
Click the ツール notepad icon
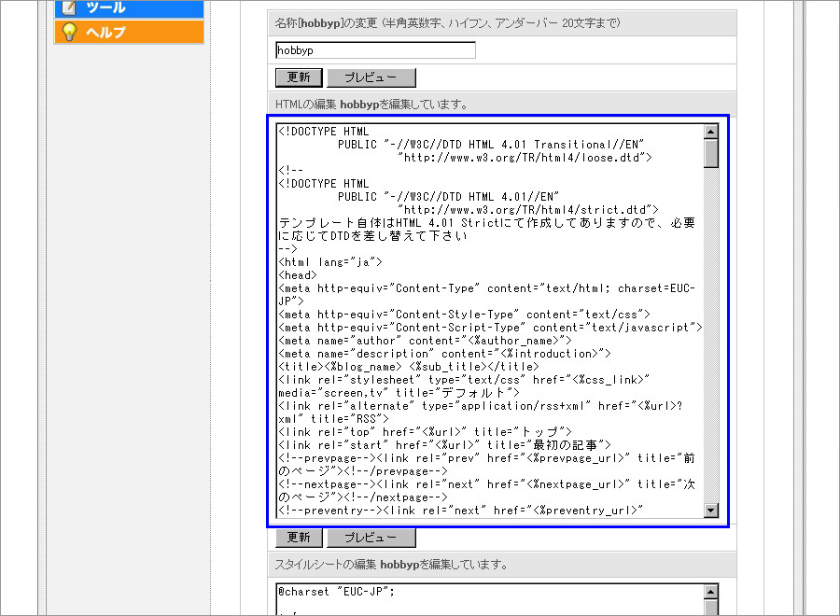pyautogui.click(x=69, y=7)
